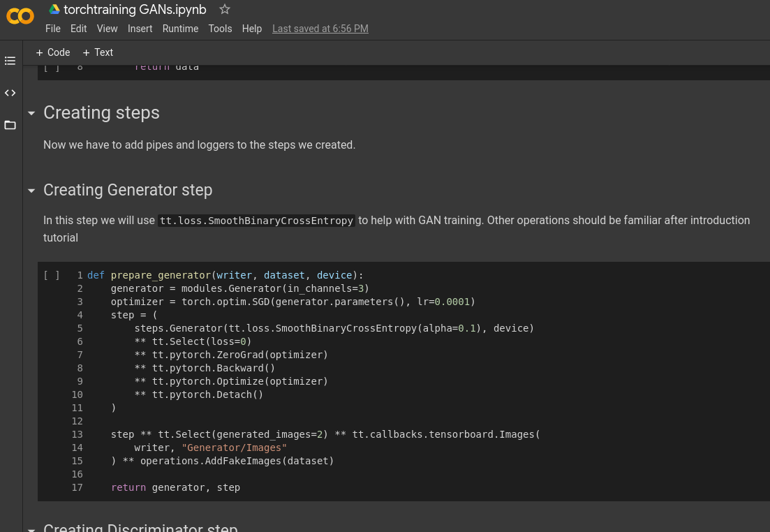Click the Creating Generator step heading text

pos(128,190)
